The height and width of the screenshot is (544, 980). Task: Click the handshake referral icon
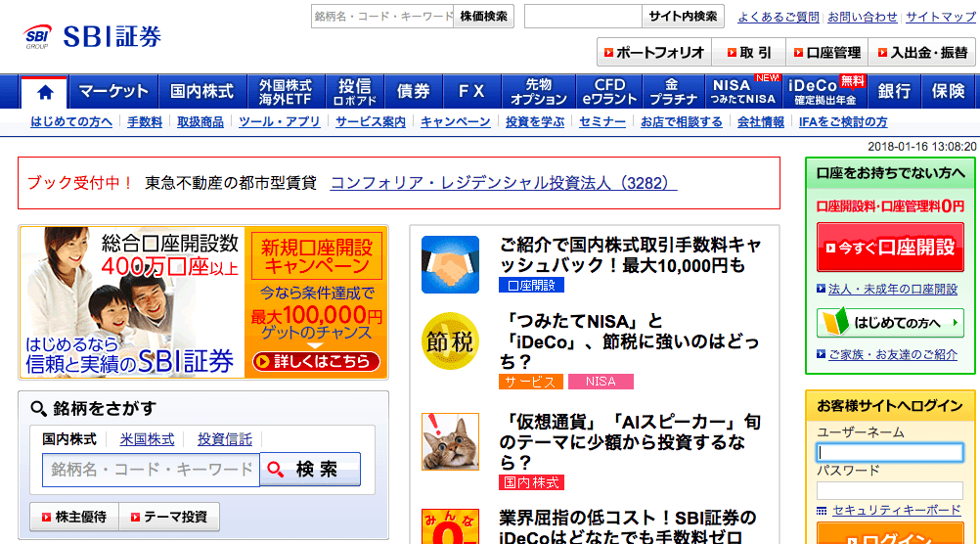(450, 264)
